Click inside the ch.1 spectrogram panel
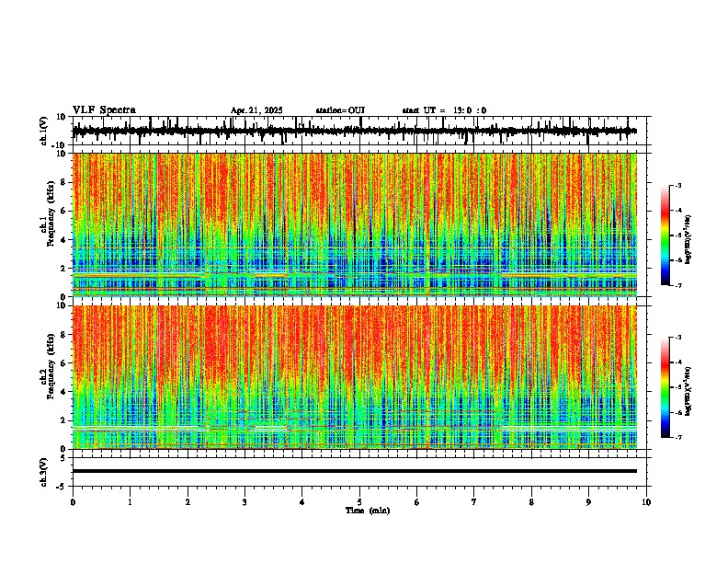Image resolution: width=728 pixels, height=563 pixels. pos(355,224)
